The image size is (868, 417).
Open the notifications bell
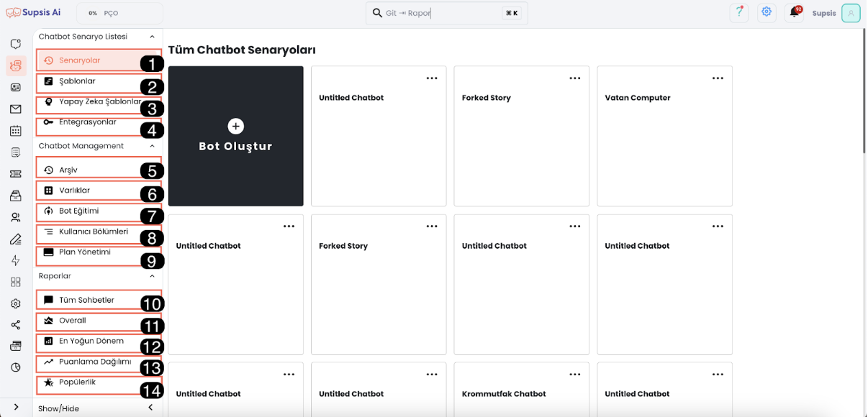[795, 12]
